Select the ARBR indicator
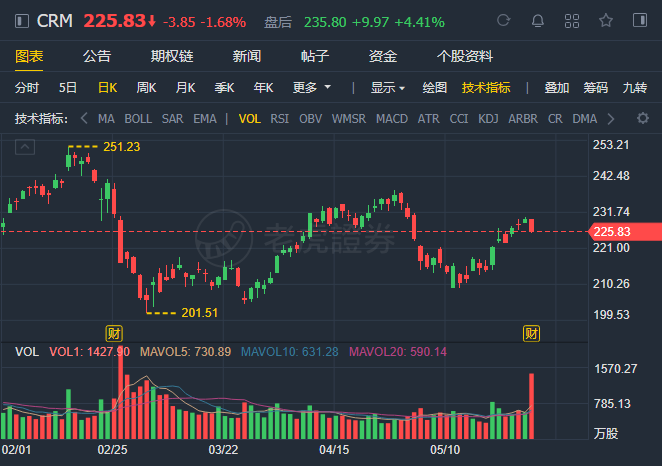Screen dimensions: 662x466 pyautogui.click(x=523, y=119)
